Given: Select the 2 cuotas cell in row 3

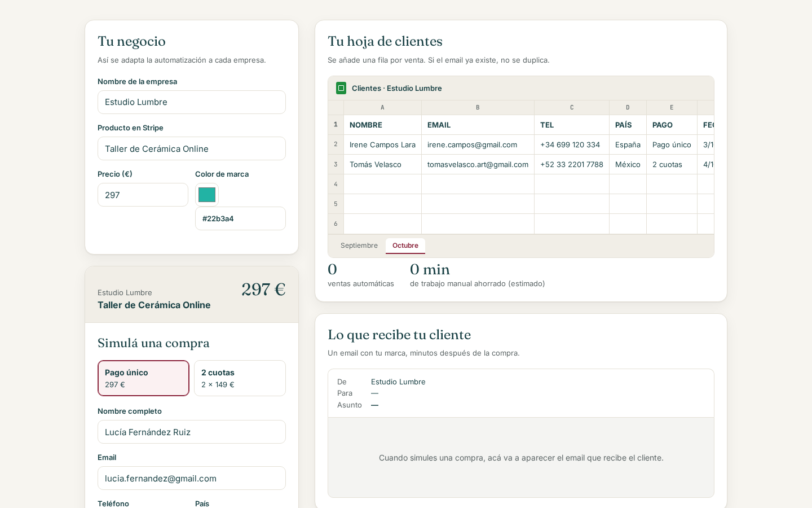Looking at the screenshot, I should pyautogui.click(x=672, y=164).
